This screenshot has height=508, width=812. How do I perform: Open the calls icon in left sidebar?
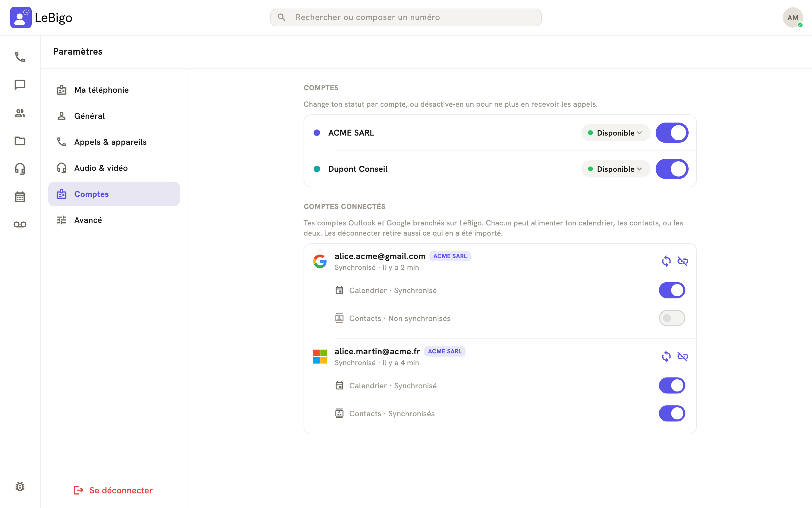[20, 57]
